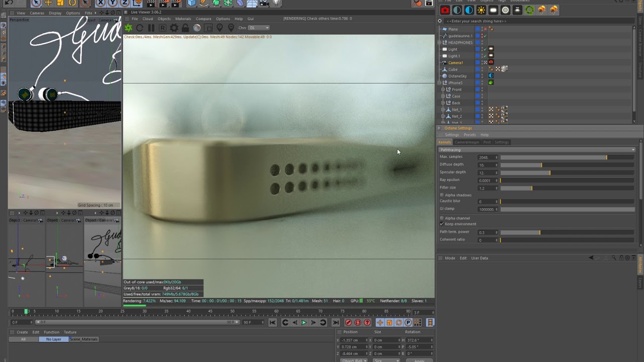Toggle visibility dots for Plane object
This screenshot has height=362, width=644.
pyautogui.click(x=482, y=29)
